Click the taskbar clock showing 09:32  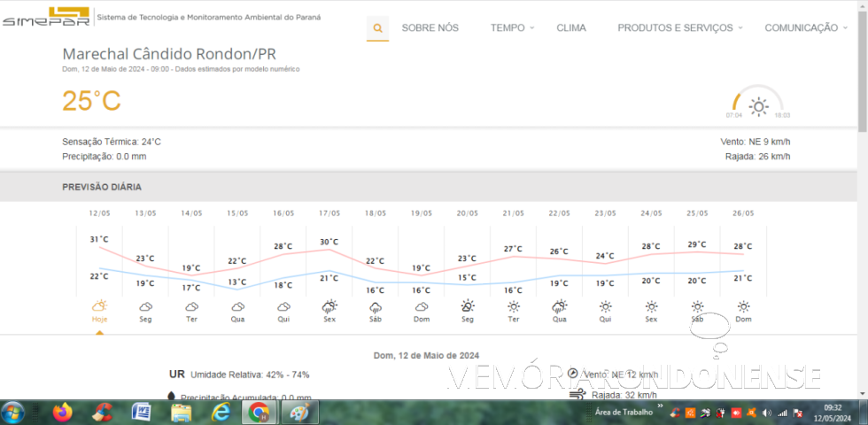(x=833, y=413)
